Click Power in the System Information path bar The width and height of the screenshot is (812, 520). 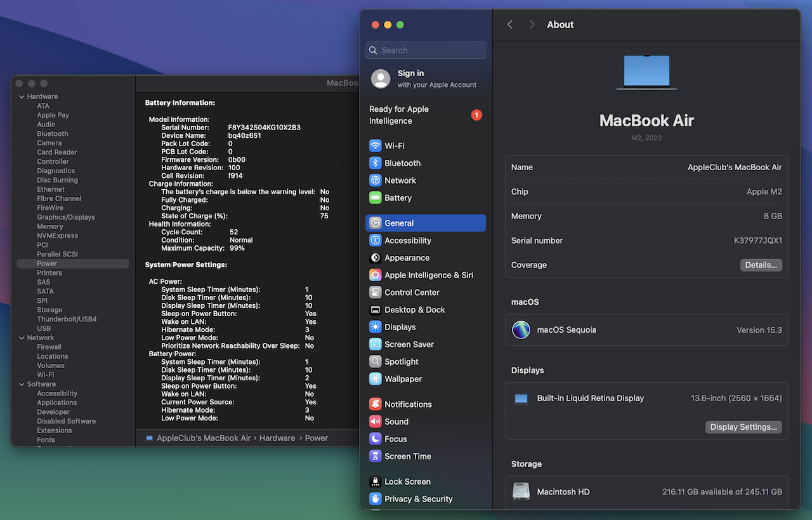click(317, 438)
